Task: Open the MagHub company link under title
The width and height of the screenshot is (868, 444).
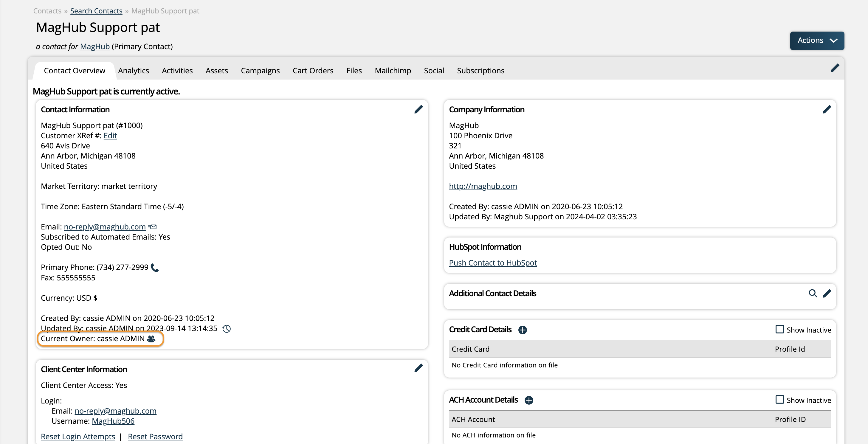Action: click(95, 46)
